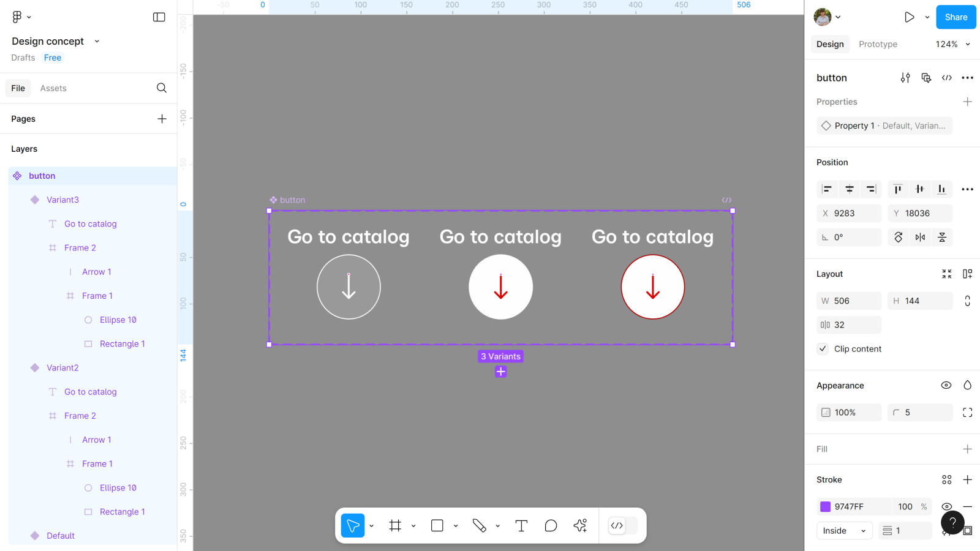Open the Assets tab
The width and height of the screenshot is (980, 551).
53,88
